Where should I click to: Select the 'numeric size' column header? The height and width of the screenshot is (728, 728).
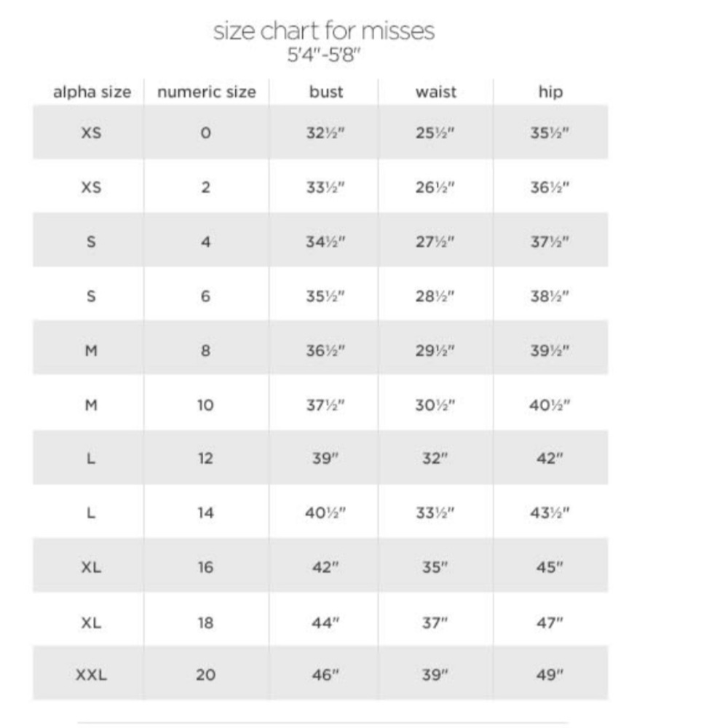coord(207,92)
